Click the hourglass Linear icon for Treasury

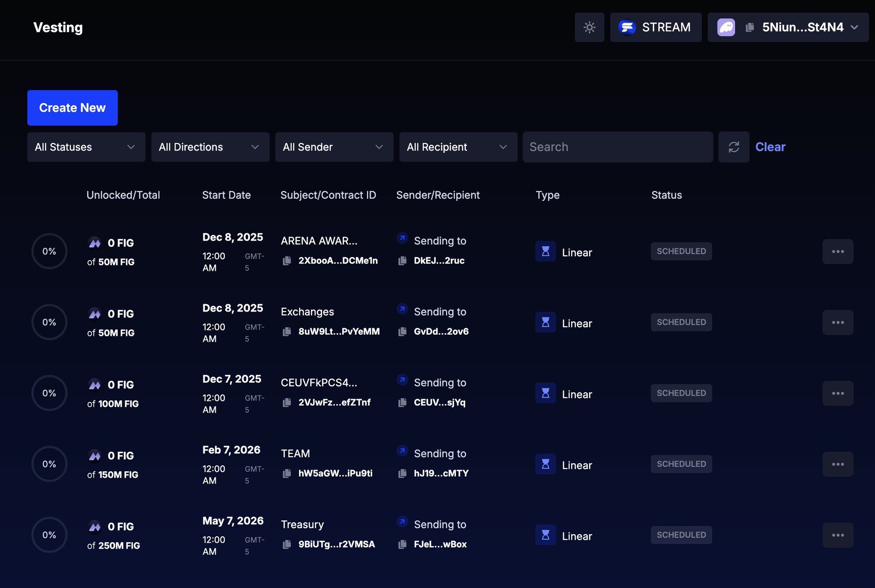(x=546, y=535)
